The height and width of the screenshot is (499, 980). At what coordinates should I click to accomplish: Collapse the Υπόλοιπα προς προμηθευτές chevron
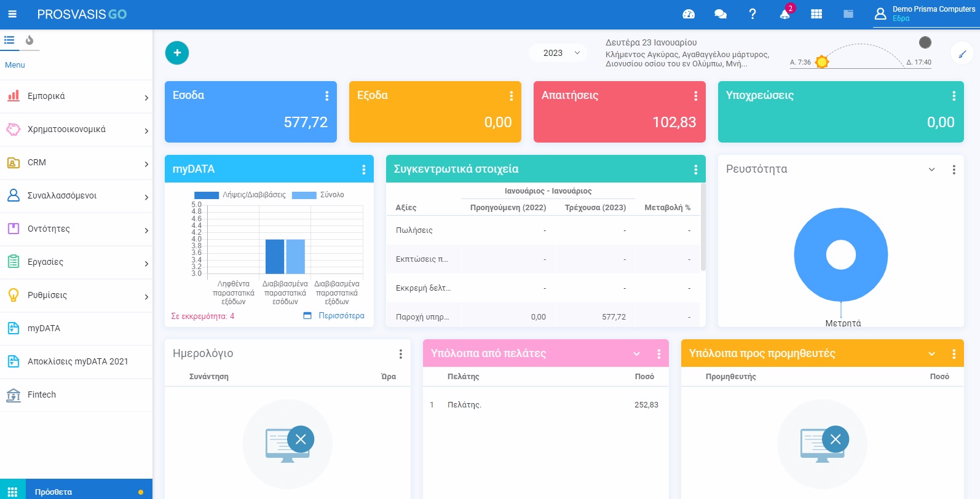click(x=931, y=354)
